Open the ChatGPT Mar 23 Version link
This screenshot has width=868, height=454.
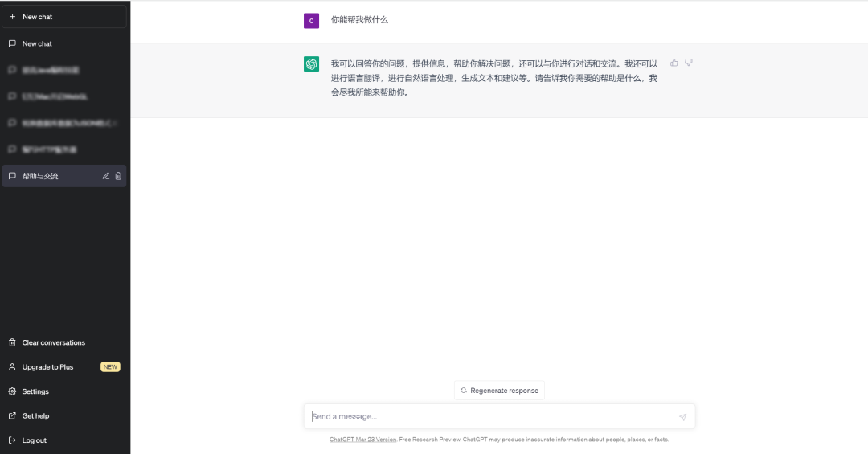click(x=363, y=440)
